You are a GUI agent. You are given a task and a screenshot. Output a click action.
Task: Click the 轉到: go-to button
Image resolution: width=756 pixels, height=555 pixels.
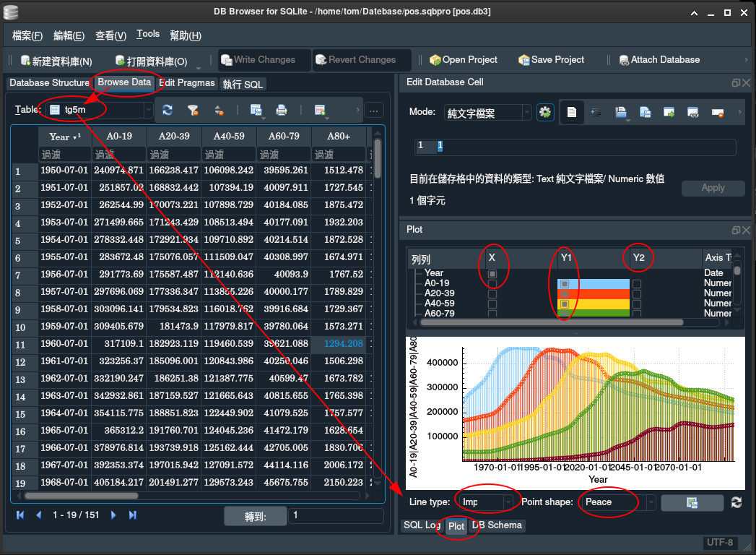pos(256,517)
